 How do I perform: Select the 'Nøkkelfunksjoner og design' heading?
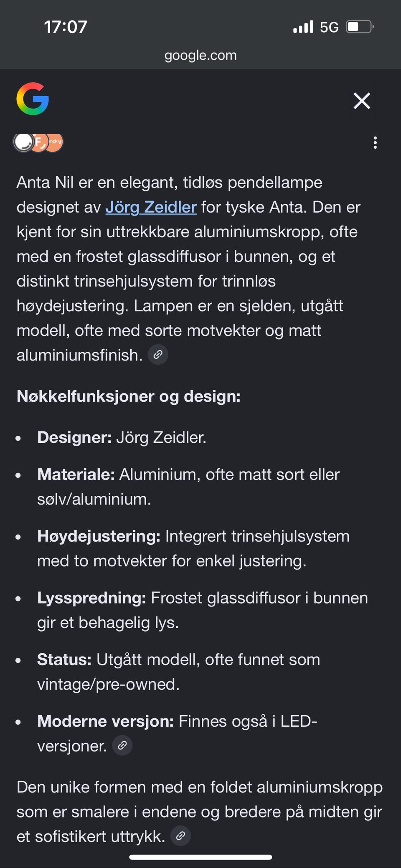(129, 396)
